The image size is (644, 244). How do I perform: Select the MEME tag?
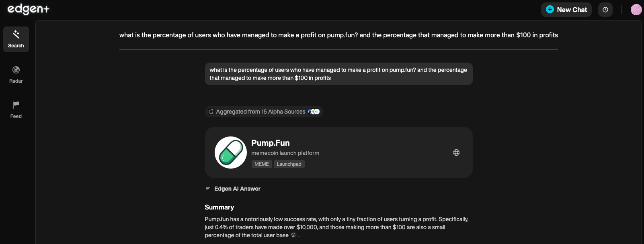[x=261, y=164]
